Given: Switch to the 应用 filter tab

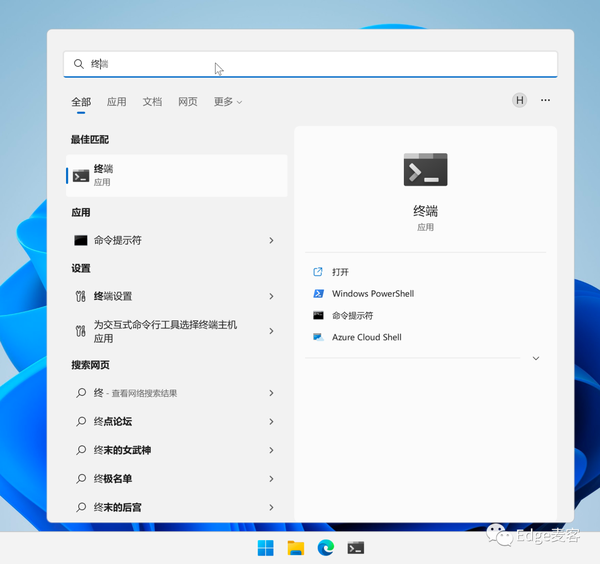Looking at the screenshot, I should (x=117, y=102).
